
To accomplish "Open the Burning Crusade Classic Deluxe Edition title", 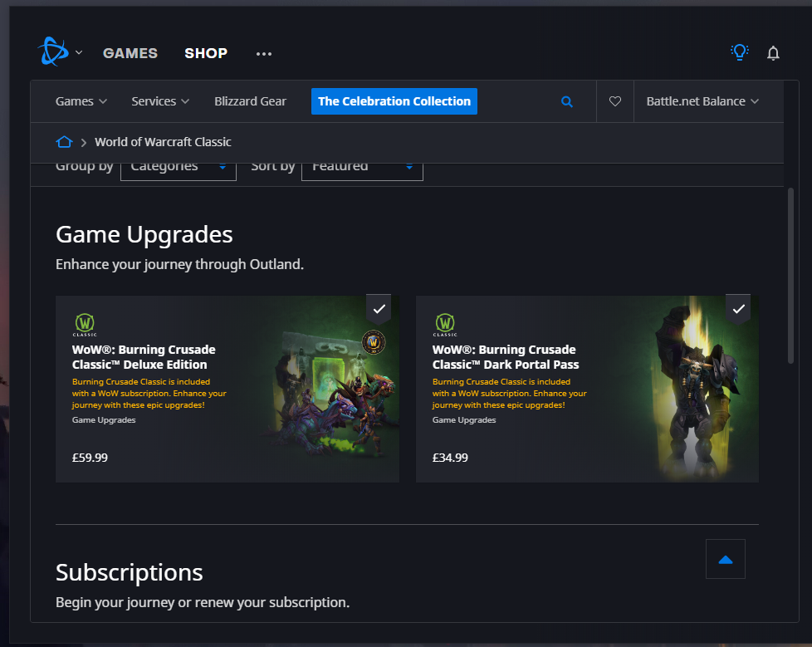I will 144,357.
